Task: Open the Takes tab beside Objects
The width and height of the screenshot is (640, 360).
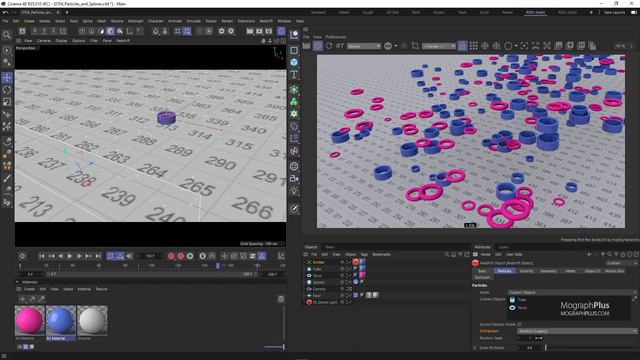Action: click(x=329, y=247)
